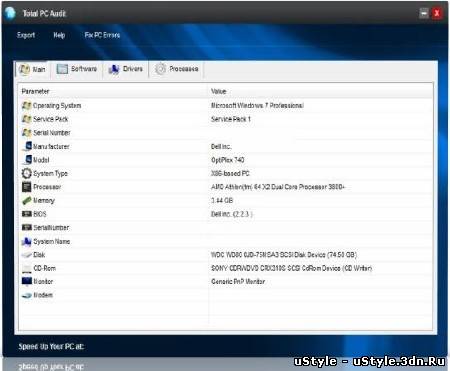Click the Modem device icon
The width and height of the screenshot is (450, 371).
(x=26, y=295)
